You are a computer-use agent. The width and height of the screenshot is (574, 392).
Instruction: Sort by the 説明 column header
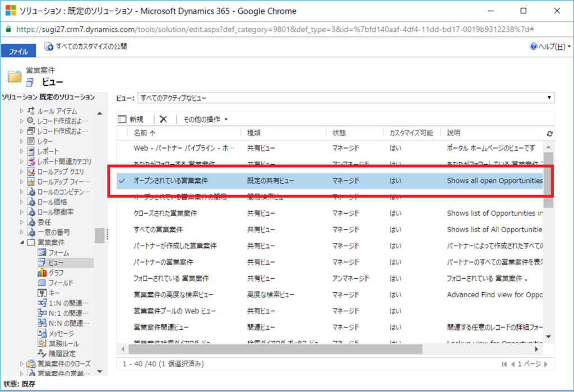tap(453, 132)
